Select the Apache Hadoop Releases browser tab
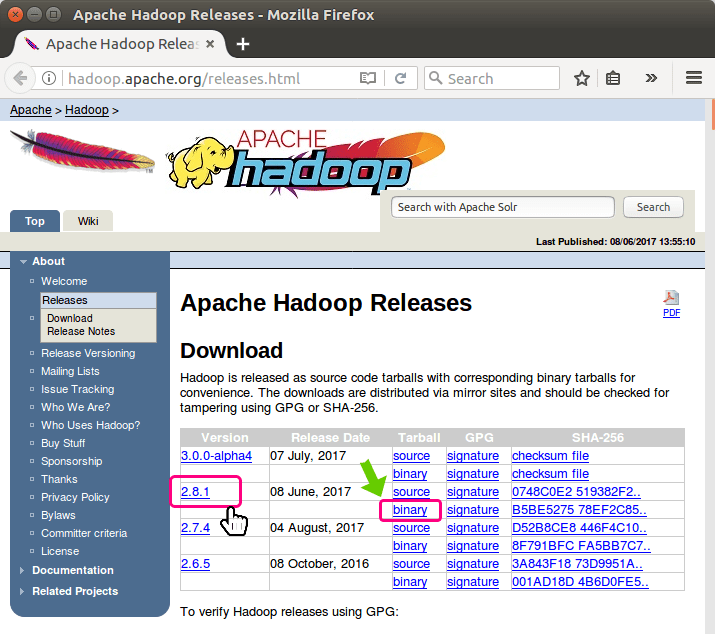The width and height of the screenshot is (716, 635). (121, 44)
